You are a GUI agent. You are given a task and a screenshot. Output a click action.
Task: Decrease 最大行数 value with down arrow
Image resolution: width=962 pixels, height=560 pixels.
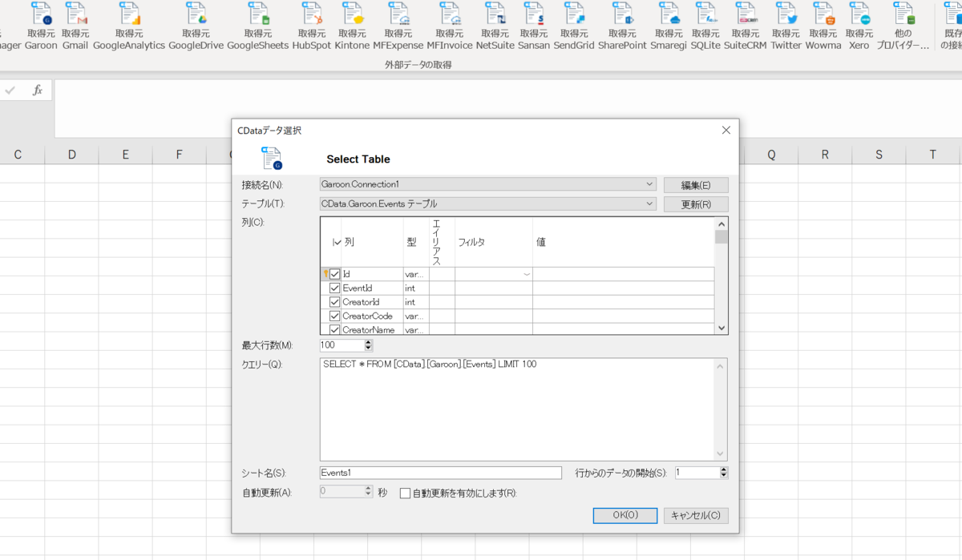point(369,348)
